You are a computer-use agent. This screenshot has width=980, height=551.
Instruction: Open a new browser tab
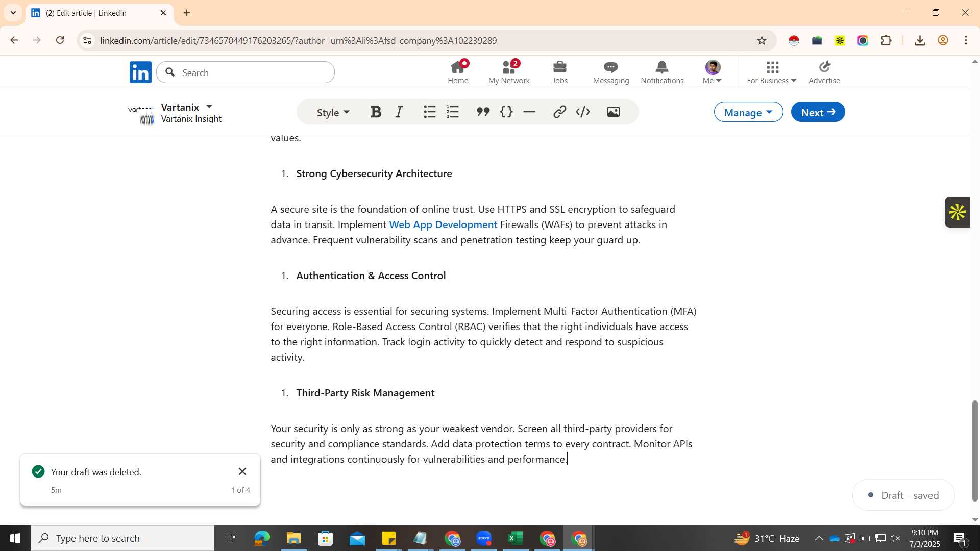click(x=187, y=13)
